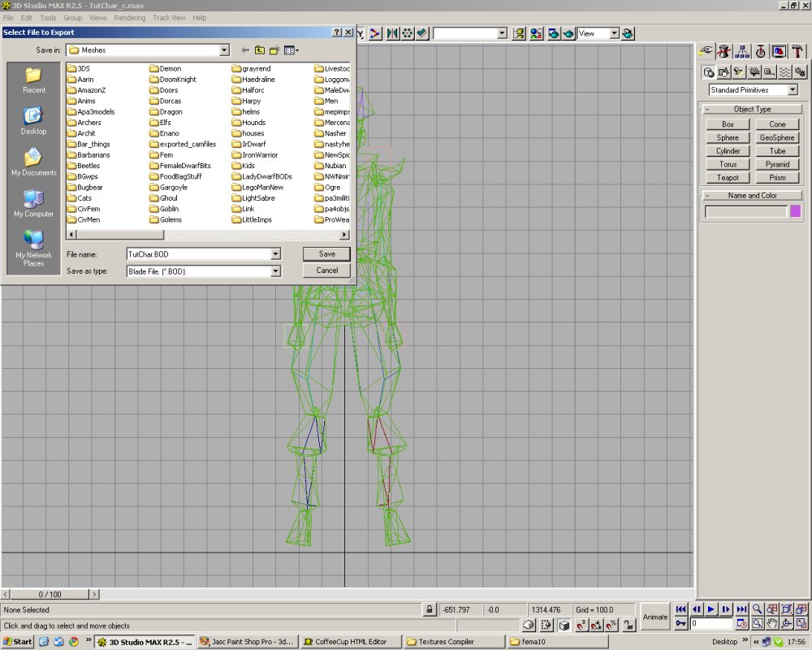Viewport: 812px width, 650px height.
Task: Toggle the 3D Snap magnet button
Action: coord(581,625)
